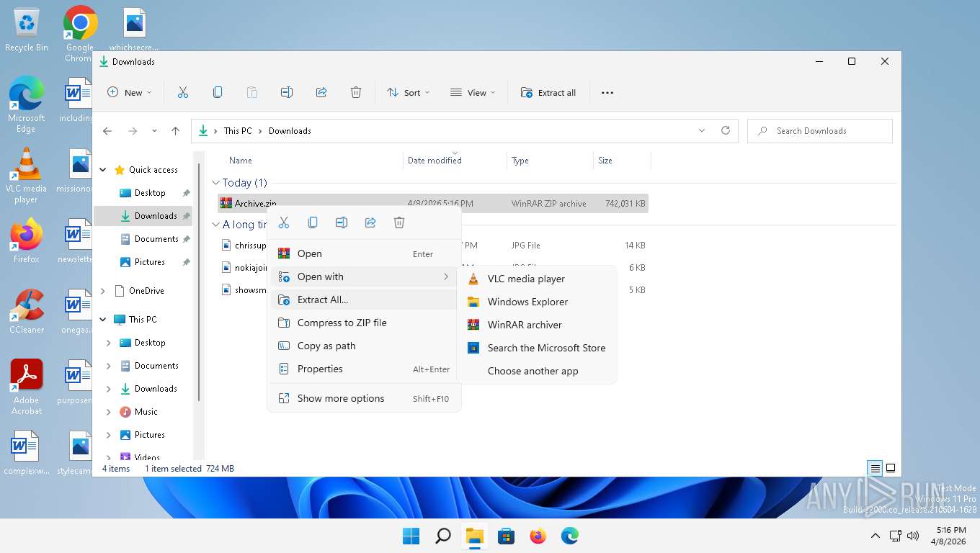Collapse the Quick access tree node
Screen dimensions: 980x553
click(103, 170)
